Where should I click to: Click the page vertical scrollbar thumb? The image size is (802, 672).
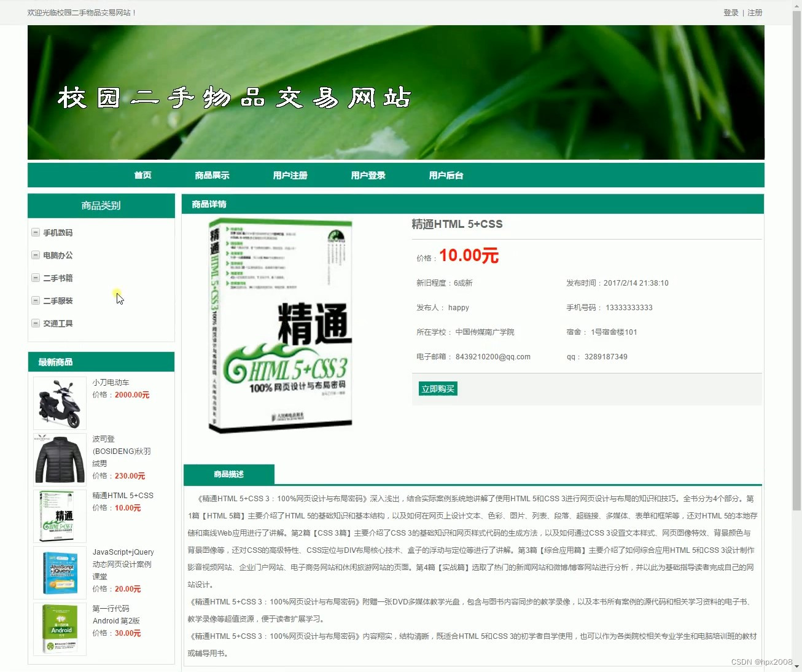[796, 261]
